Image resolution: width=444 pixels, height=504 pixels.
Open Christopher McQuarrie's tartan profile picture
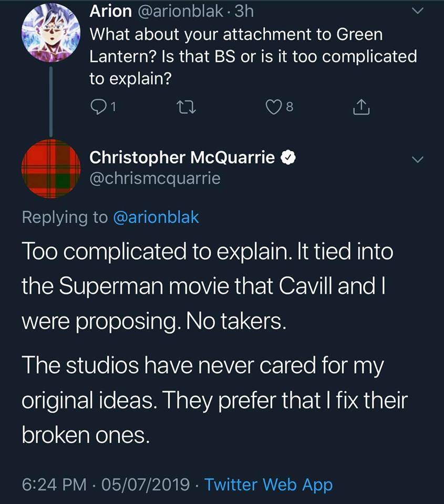(x=51, y=169)
